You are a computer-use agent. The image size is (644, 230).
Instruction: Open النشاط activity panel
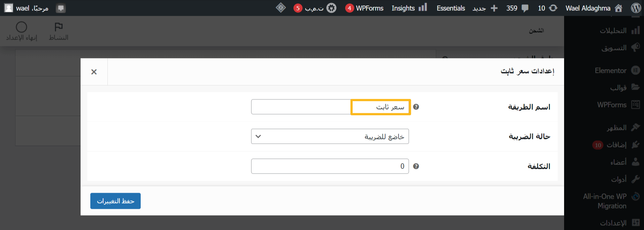click(x=59, y=31)
